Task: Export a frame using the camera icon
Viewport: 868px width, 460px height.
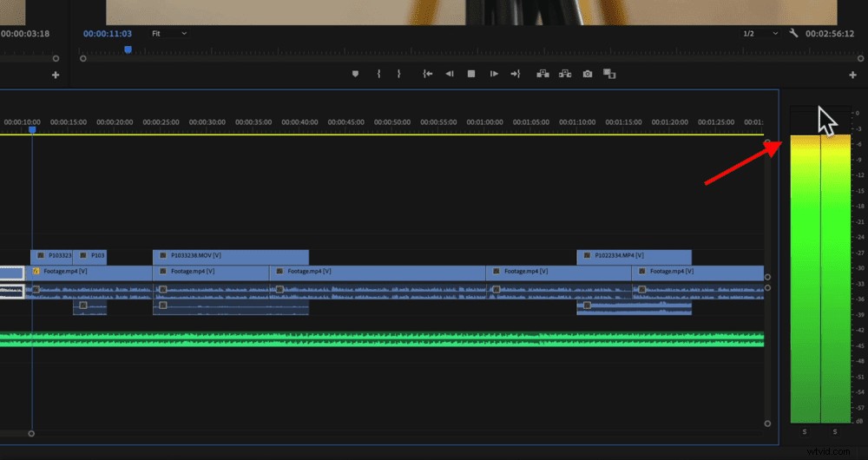Action: coord(588,74)
